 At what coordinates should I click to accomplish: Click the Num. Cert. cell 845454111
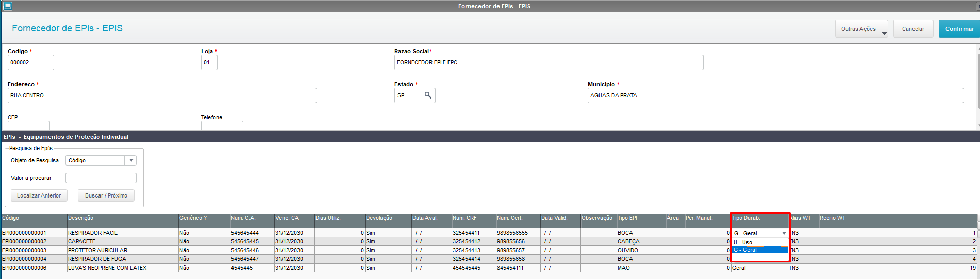tap(518, 268)
